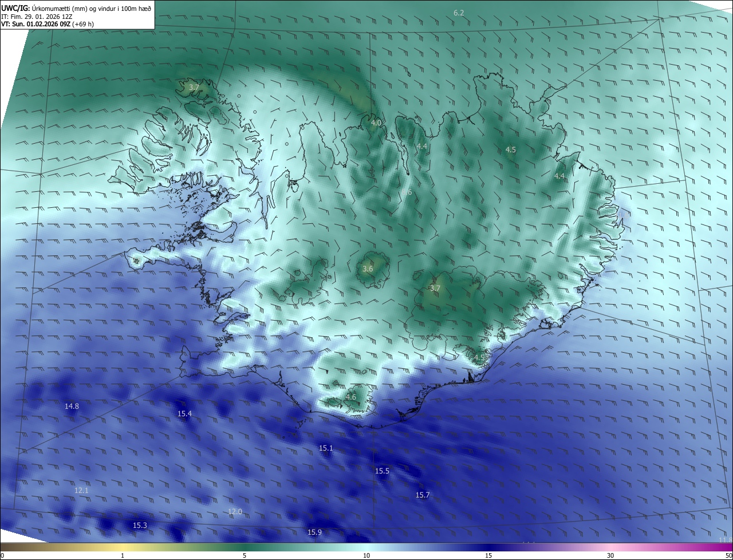733x560 pixels.
Task: Click the 12.1 value label over the ocean
Action: point(81,491)
